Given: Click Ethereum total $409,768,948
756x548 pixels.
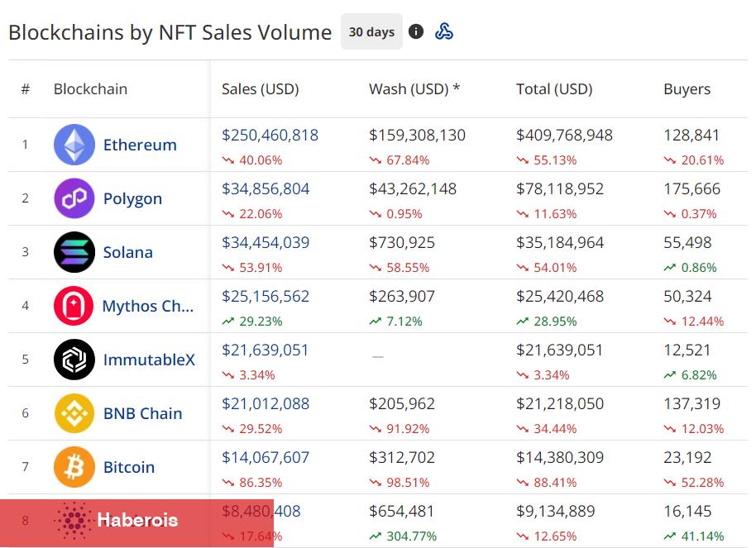Looking at the screenshot, I should [x=565, y=135].
